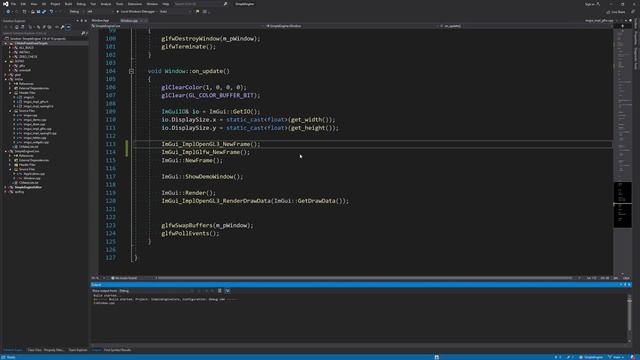Expand ImGui External Dependencies node

[x=10, y=88]
